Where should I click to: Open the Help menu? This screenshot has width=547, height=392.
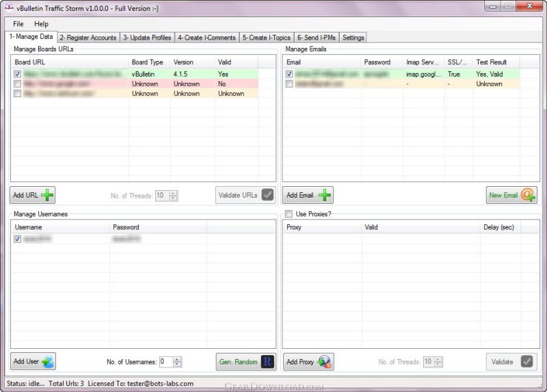point(41,24)
